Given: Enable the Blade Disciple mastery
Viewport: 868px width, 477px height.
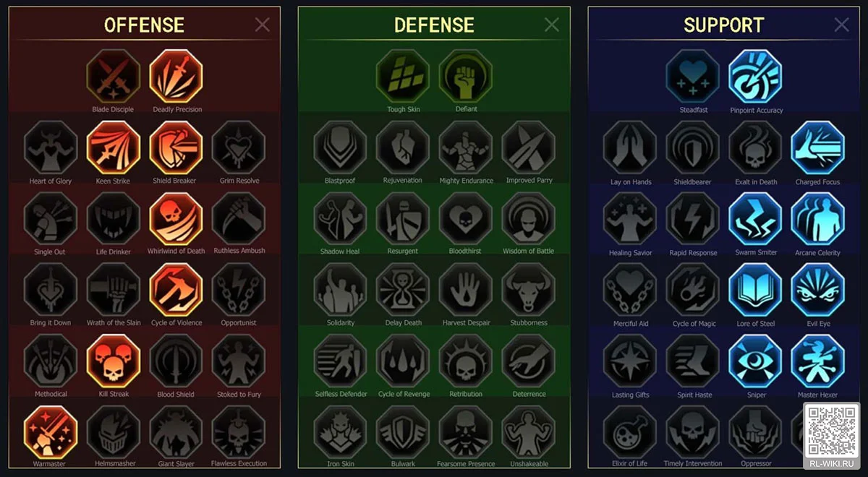Looking at the screenshot, I should 114,76.
